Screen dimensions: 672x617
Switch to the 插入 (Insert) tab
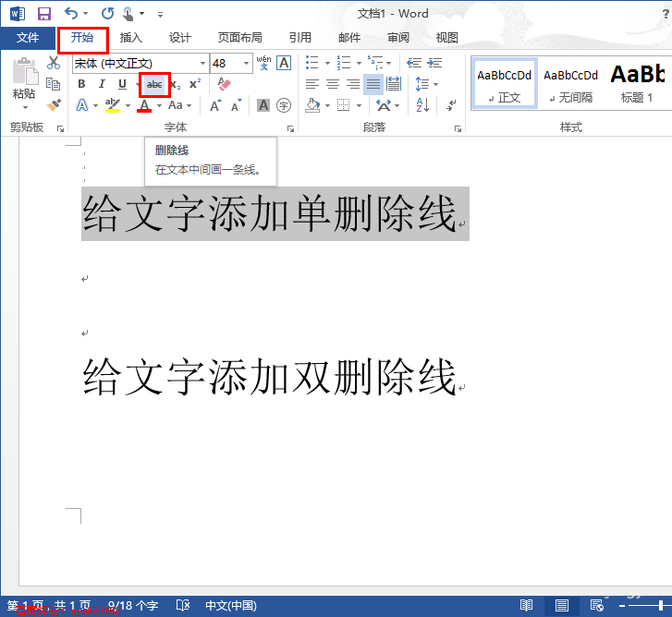coord(130,38)
